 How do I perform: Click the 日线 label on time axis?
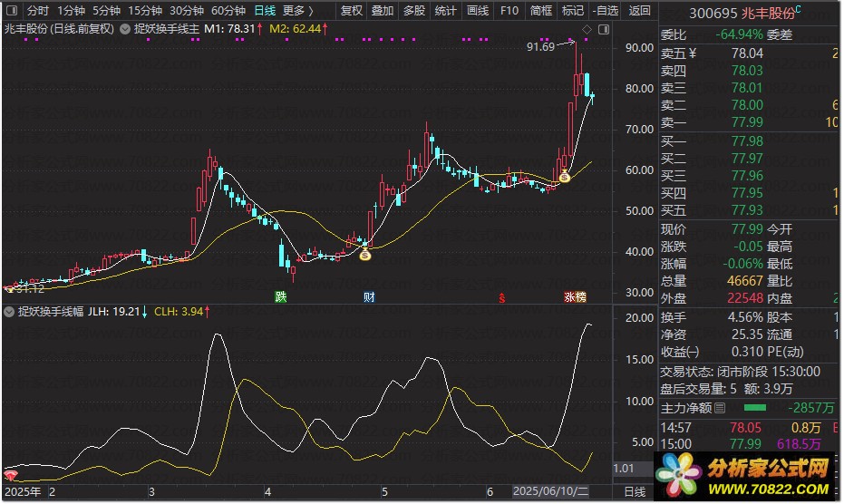pos(635,491)
